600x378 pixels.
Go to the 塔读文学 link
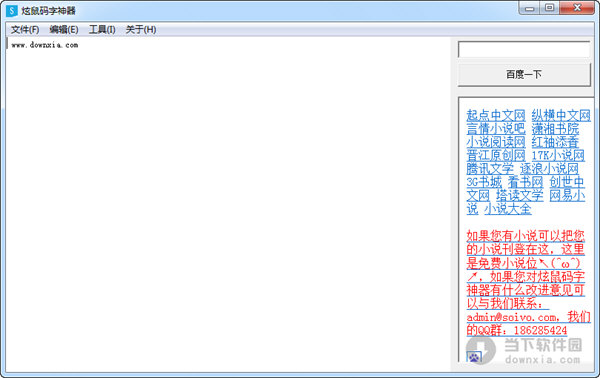(520, 196)
